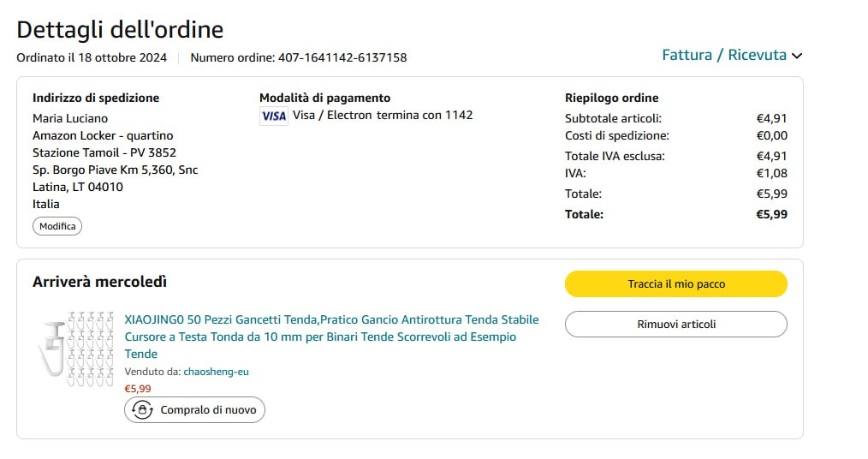Click the Dettagli dell'ordine page heading
The width and height of the screenshot is (868, 459).
coord(120,29)
